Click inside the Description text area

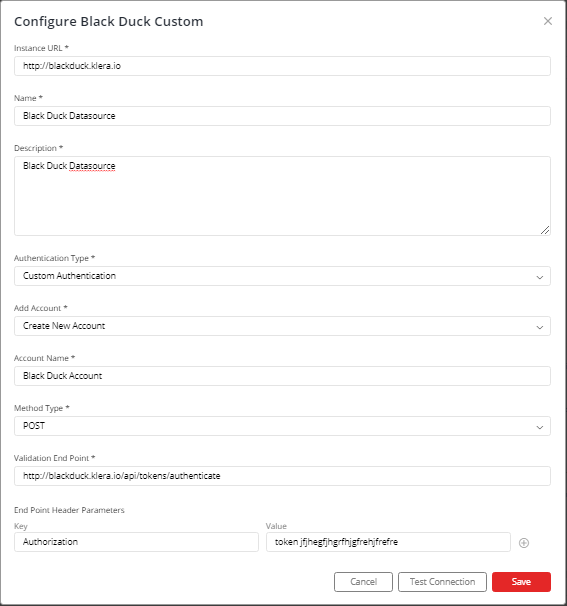[x=282, y=196]
